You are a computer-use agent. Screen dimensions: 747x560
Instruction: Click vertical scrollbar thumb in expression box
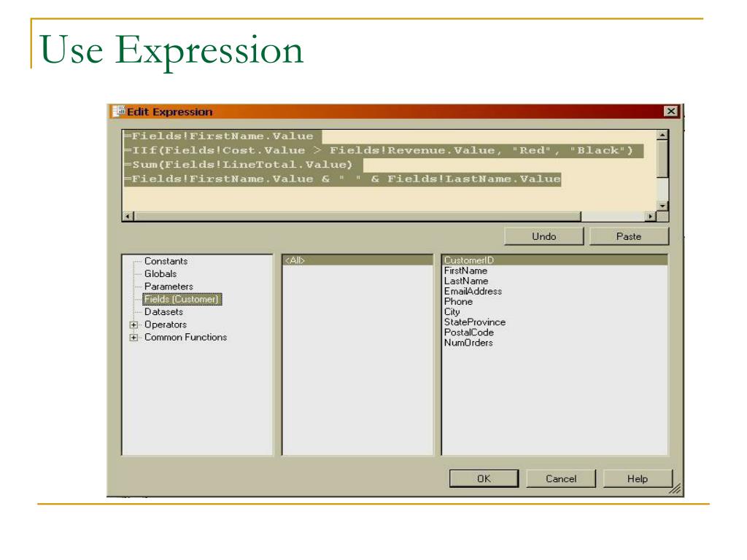coord(662,158)
